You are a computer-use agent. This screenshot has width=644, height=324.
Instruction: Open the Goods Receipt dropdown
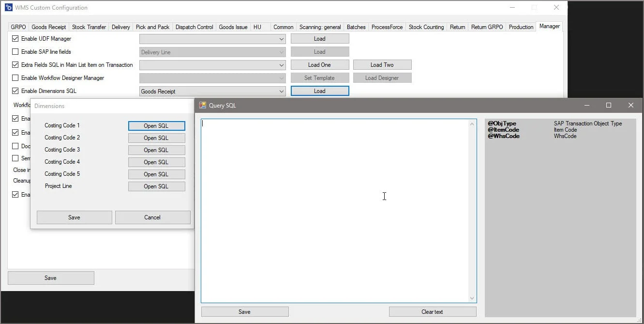(212, 91)
